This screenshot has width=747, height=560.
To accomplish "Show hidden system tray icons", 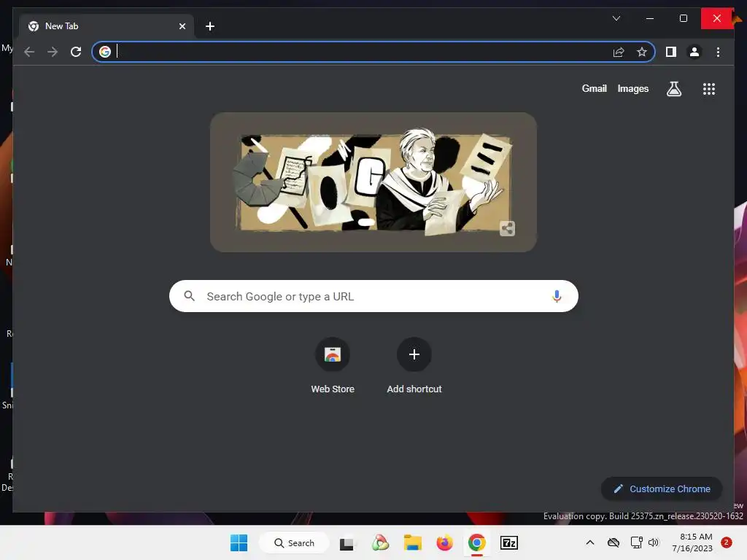I will [x=589, y=542].
